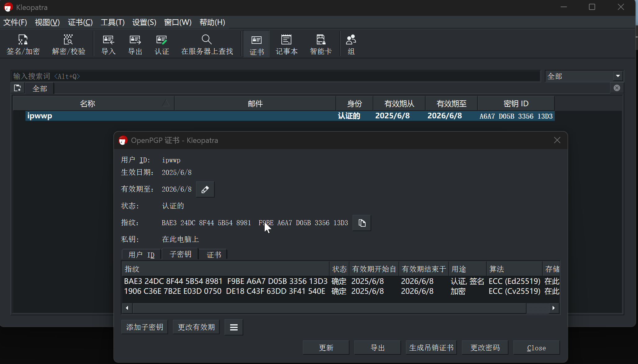
Task: Open 在服务器上查找 search tool
Action: coord(207,44)
